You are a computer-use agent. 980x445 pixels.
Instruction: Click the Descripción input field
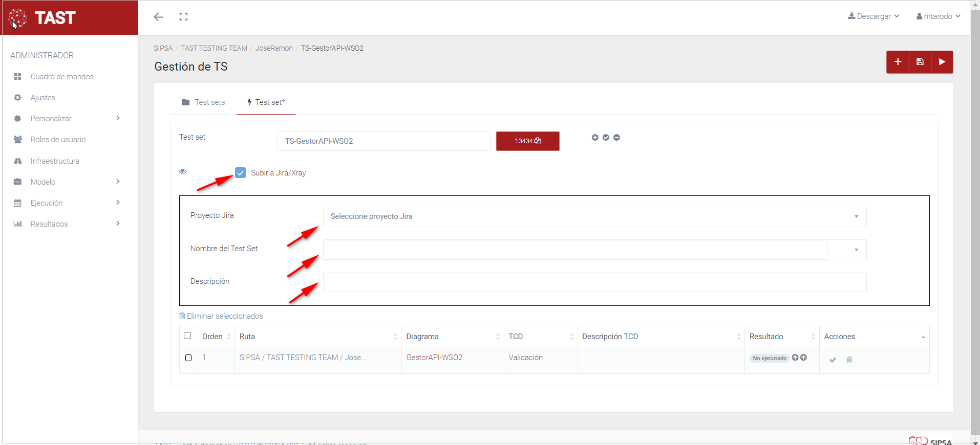tap(594, 282)
